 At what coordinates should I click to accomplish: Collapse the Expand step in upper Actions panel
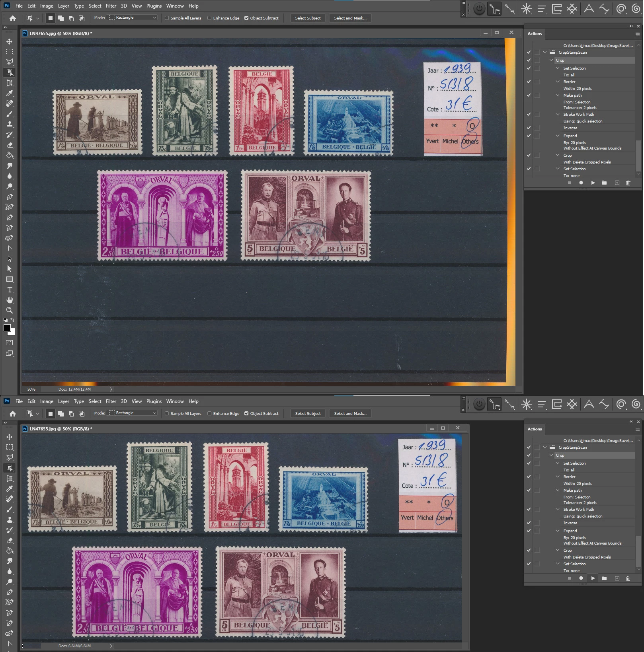558,136
